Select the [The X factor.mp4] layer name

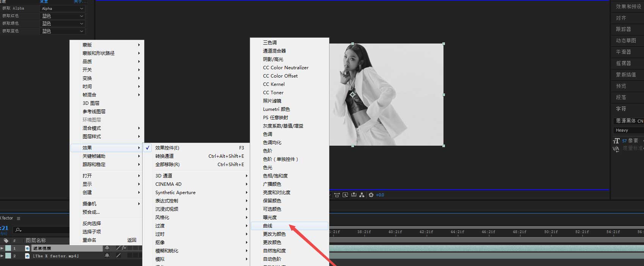[56, 256]
